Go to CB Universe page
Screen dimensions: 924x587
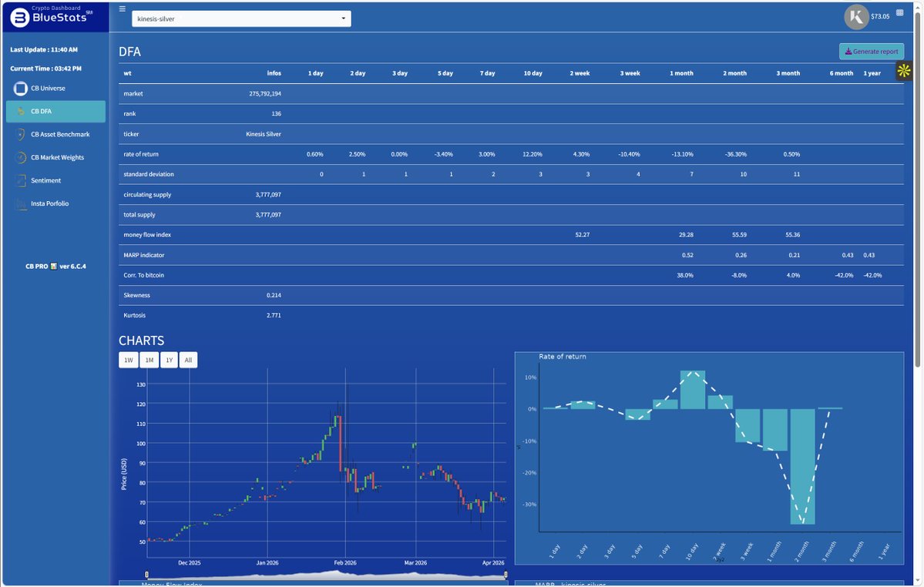coord(49,89)
